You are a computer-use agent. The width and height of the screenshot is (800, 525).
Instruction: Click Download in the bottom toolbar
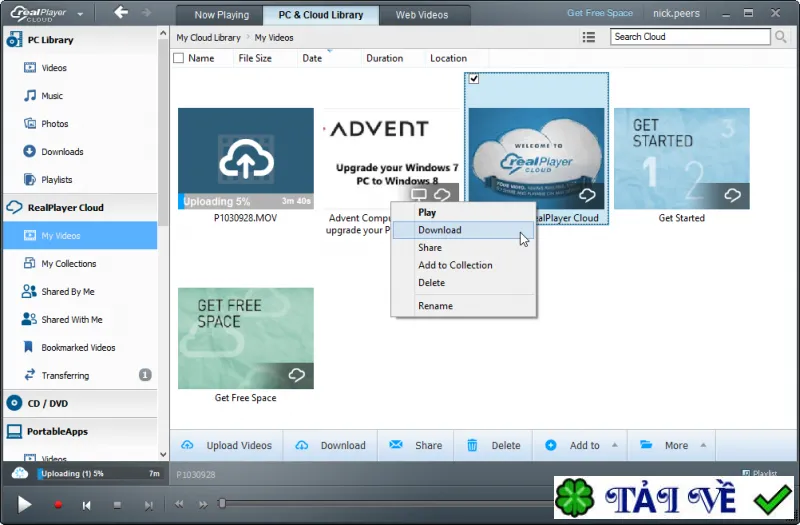(331, 445)
